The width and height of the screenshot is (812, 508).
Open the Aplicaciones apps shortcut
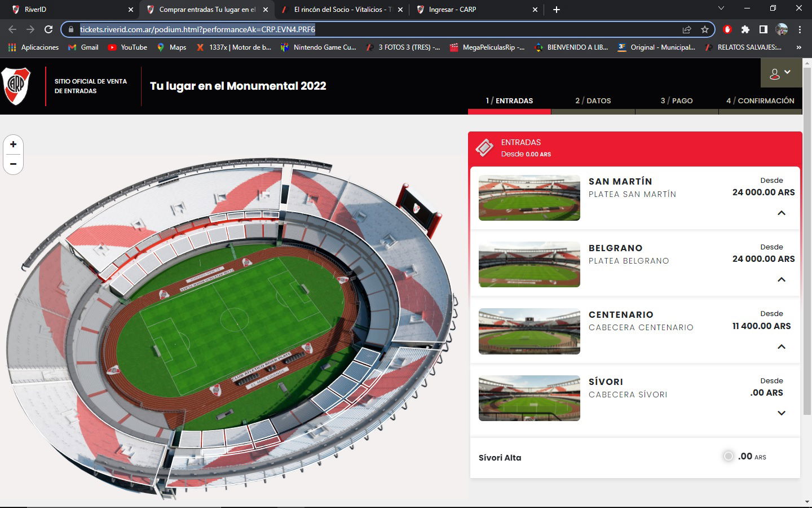click(34, 47)
